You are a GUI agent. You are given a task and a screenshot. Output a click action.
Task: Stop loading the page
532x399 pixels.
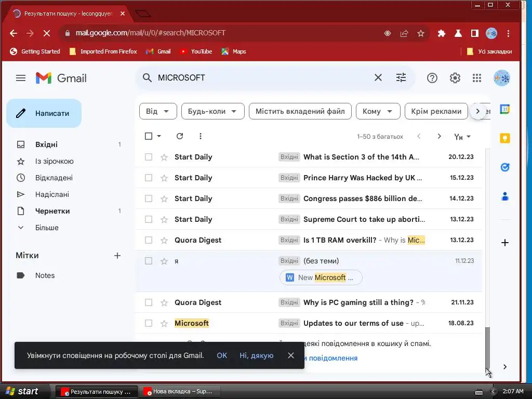click(47, 33)
